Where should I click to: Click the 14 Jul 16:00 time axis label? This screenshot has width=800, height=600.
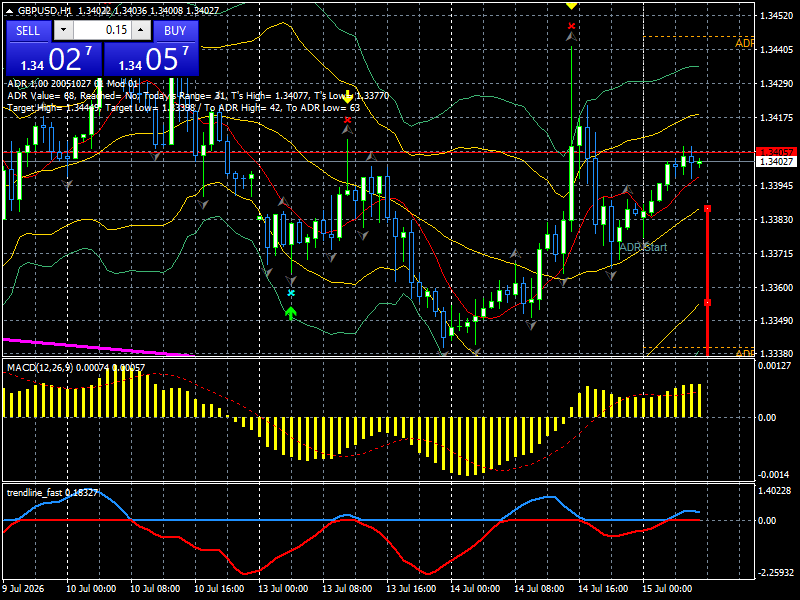coord(604,589)
